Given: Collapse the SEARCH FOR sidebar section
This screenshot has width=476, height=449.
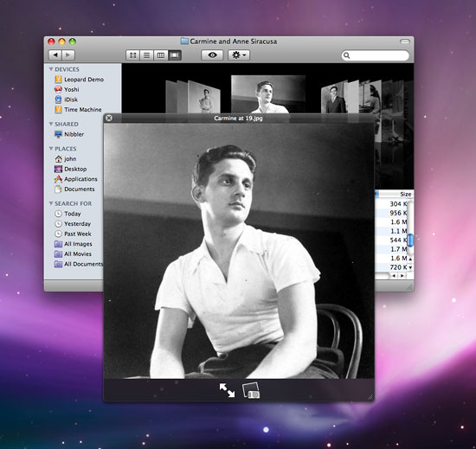Looking at the screenshot, I should 51,203.
